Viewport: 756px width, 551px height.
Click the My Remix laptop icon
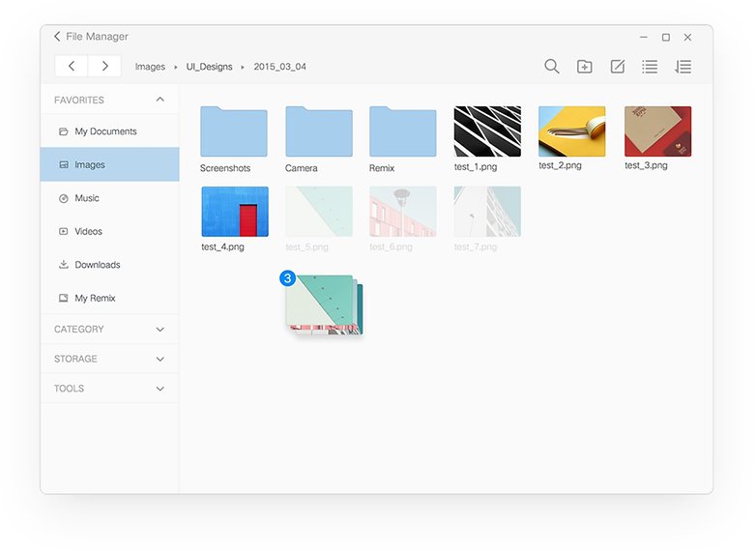(x=63, y=298)
